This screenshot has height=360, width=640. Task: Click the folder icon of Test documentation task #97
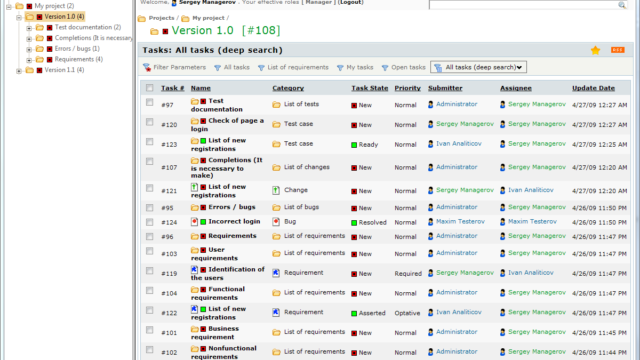point(195,101)
